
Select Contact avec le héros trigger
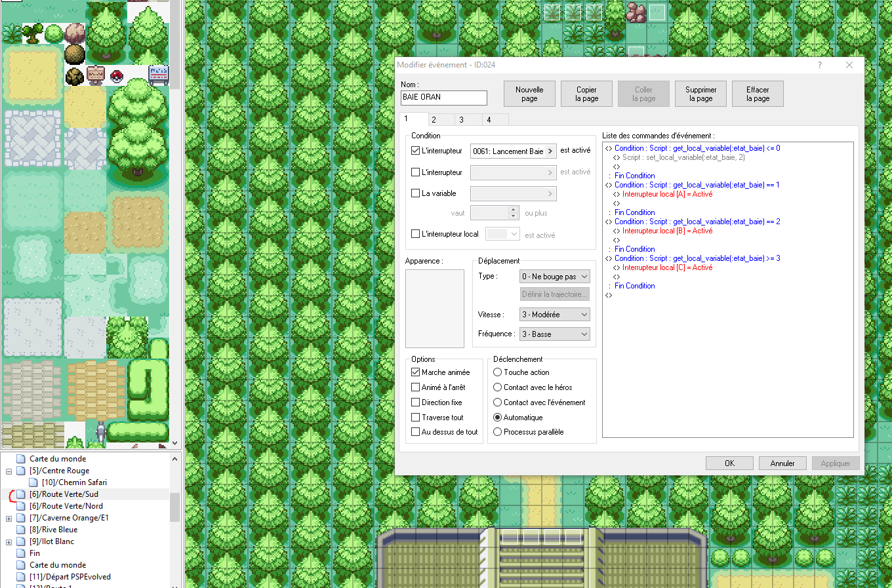pos(497,387)
